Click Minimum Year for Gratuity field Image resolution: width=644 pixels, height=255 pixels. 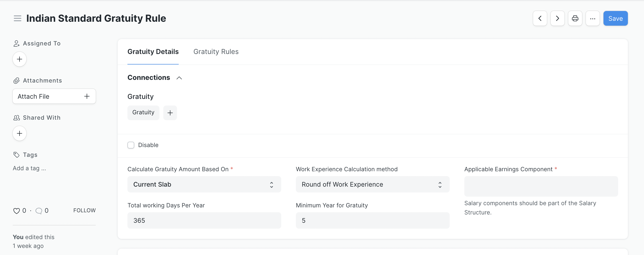pyautogui.click(x=373, y=221)
